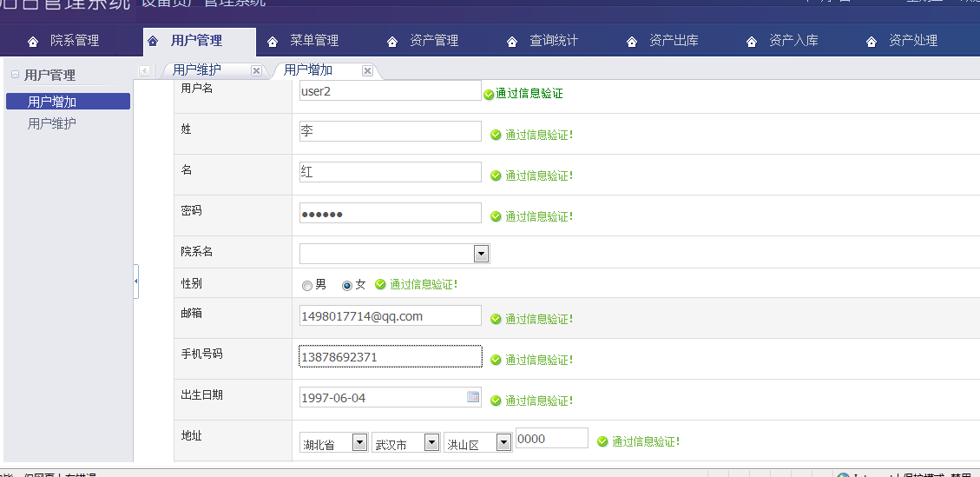Click home icon beside 查询统计
This screenshot has width=980, height=477.
pyautogui.click(x=512, y=42)
